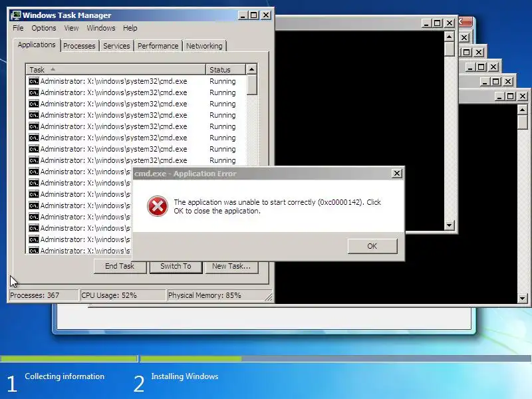The height and width of the screenshot is (399, 532).
Task: Switch to the Networking tab
Action: point(204,46)
